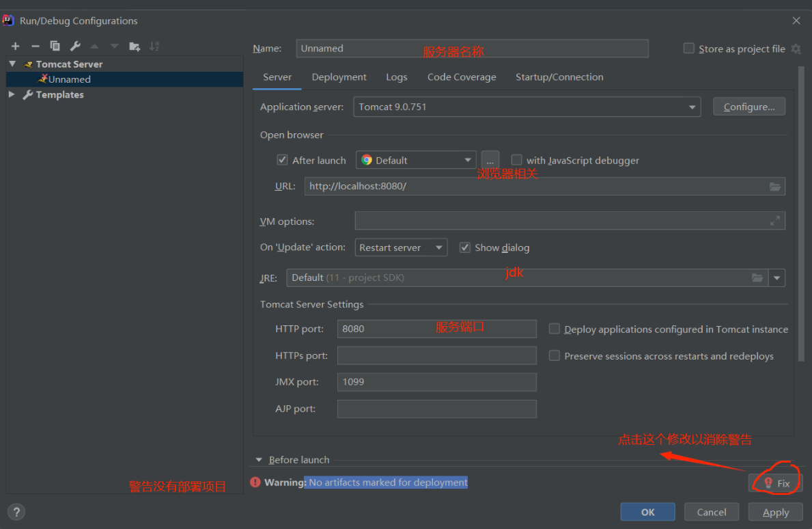
Task: Move configuration down arrow
Action: coord(115,46)
